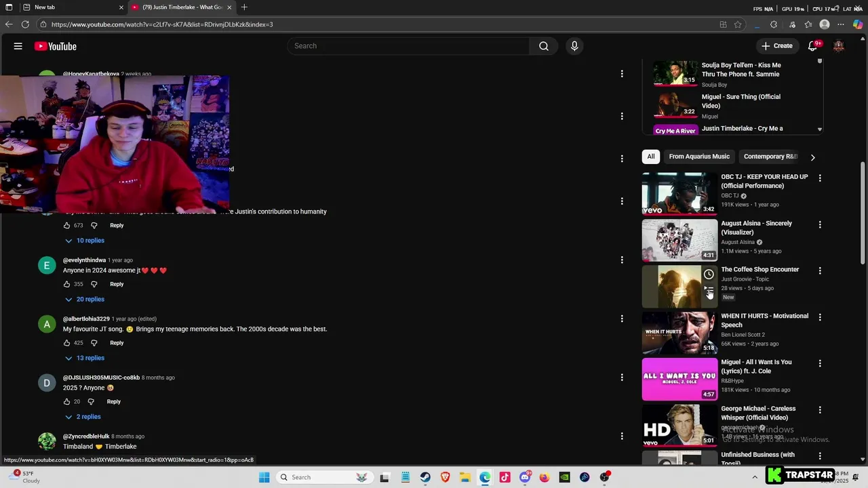Open options menu for George Michael Careless Whisper
868x488 pixels.
[x=820, y=410]
